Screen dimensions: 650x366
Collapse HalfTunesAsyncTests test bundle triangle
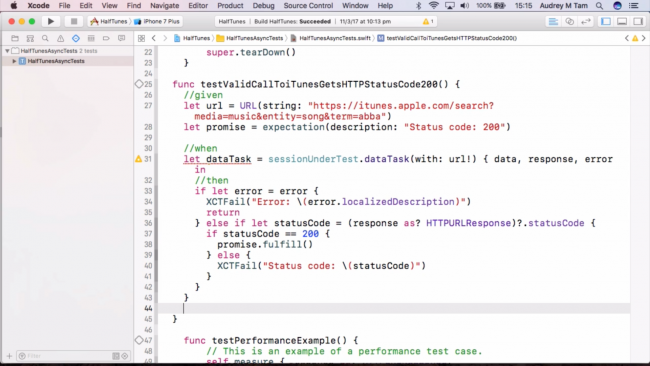coord(7,51)
